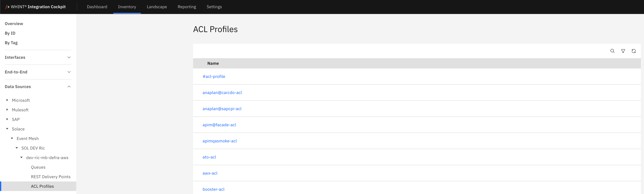
Task: Open the apimqasmoke-acl profile link
Action: 219,141
